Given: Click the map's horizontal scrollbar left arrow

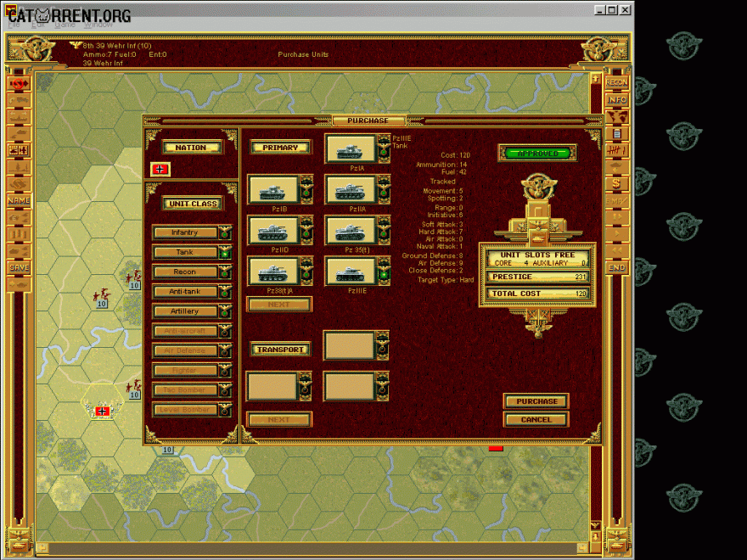Looking at the screenshot, I should click(x=42, y=548).
